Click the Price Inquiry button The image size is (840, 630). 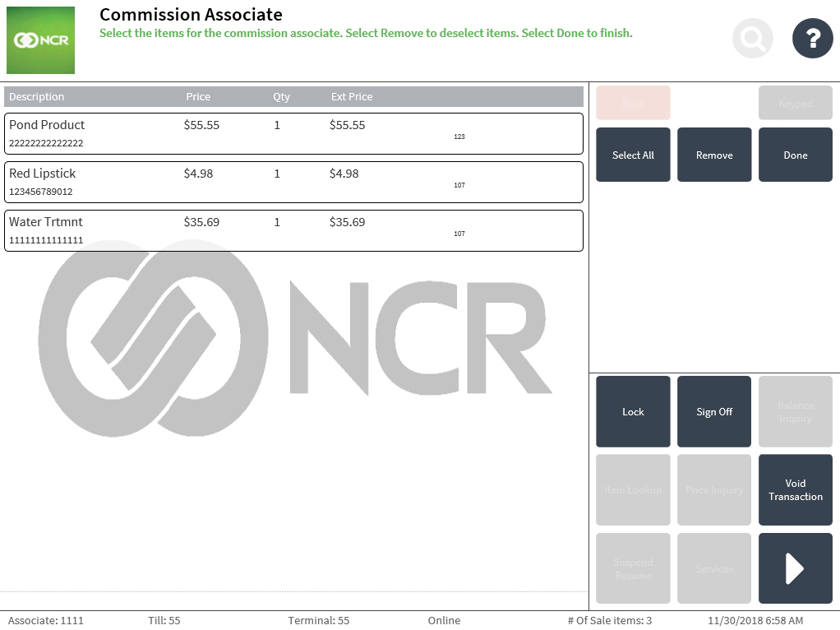point(714,489)
